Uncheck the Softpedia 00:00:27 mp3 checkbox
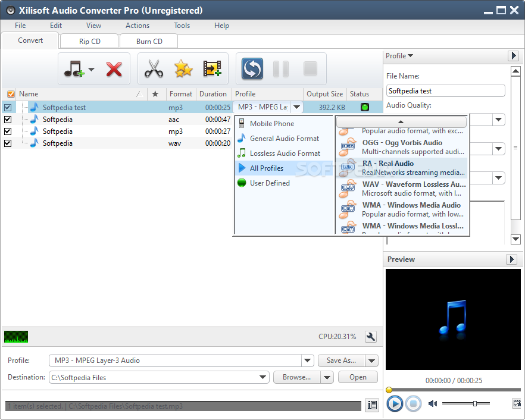 coord(8,131)
